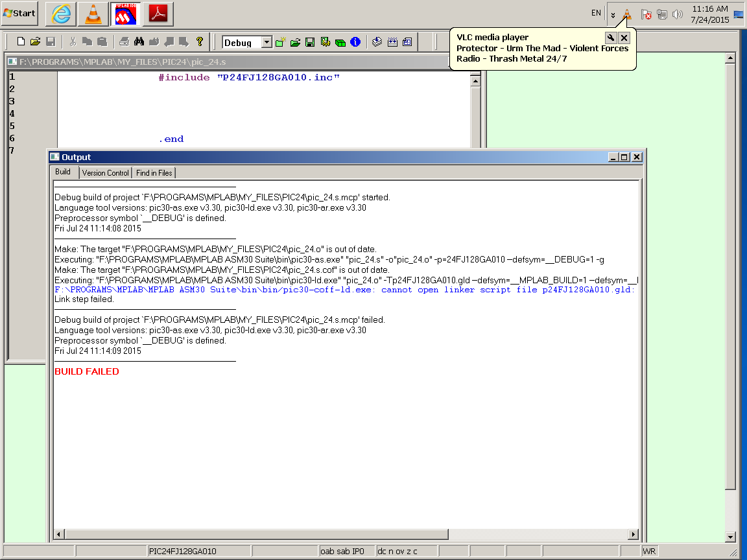Image resolution: width=747 pixels, height=560 pixels.
Task: Click the binoculars Find icon
Action: 139,42
